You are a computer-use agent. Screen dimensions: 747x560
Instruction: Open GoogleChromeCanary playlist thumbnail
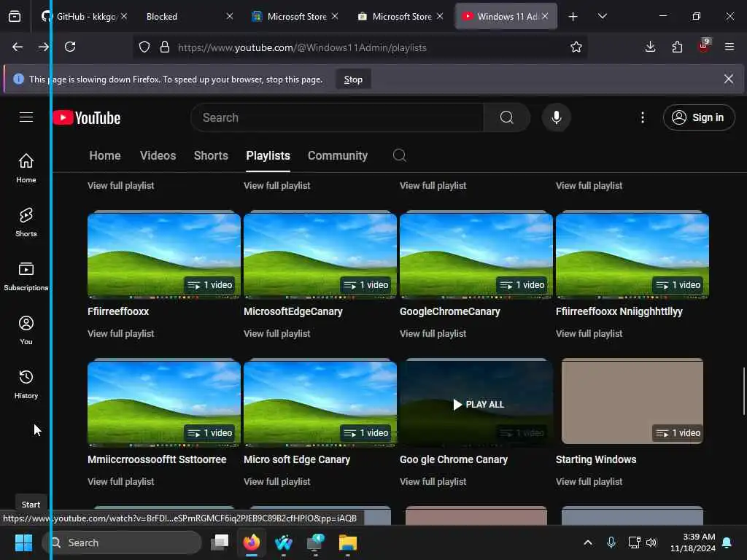(476, 255)
